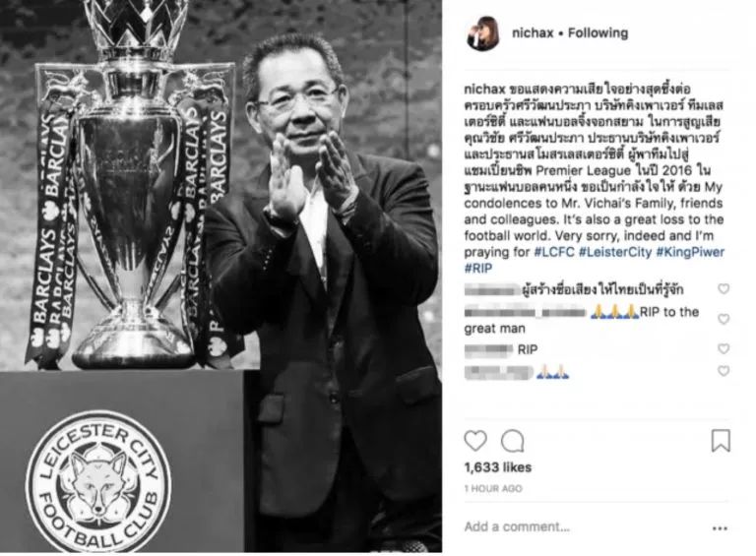Save the post with the bookmark icon
Viewport: 756px width, 556px height.
pos(721,440)
